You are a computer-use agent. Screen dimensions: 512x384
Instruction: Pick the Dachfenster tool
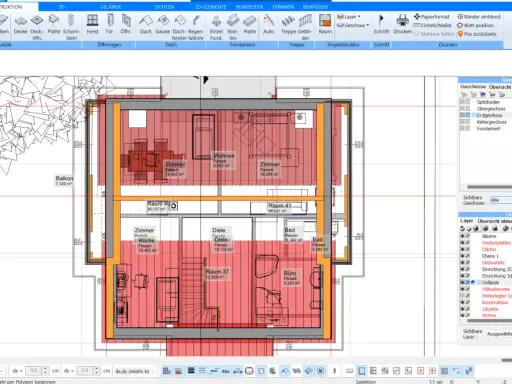[x=179, y=27]
